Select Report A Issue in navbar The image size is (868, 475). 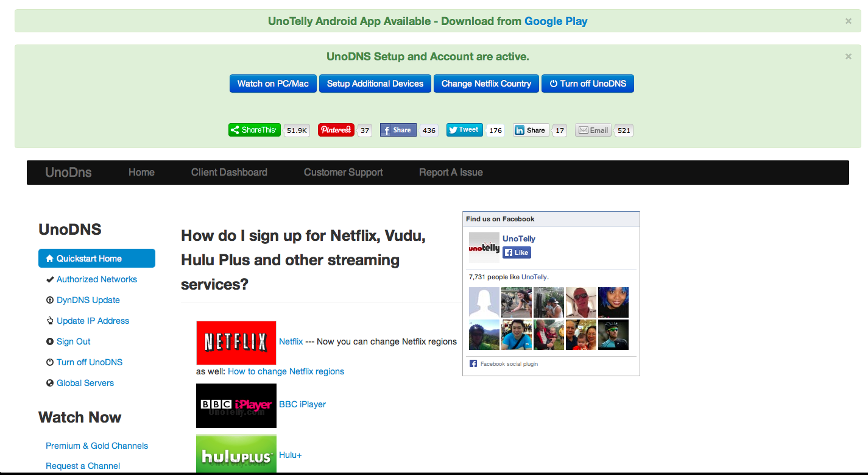pyautogui.click(x=451, y=173)
